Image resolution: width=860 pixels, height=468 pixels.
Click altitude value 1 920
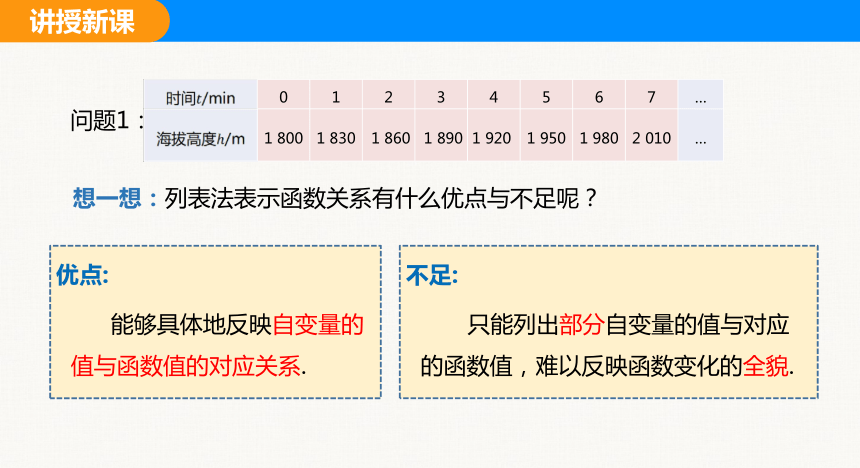pos(491,138)
